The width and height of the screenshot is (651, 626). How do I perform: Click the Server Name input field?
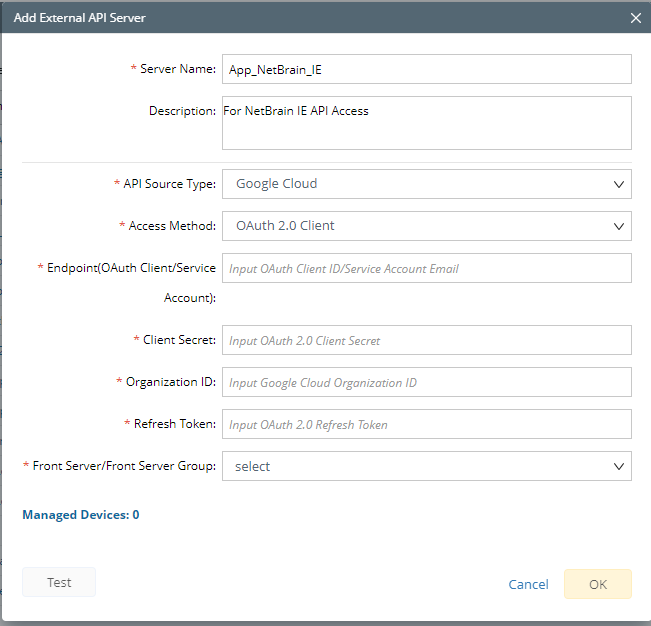pyautogui.click(x=426, y=69)
